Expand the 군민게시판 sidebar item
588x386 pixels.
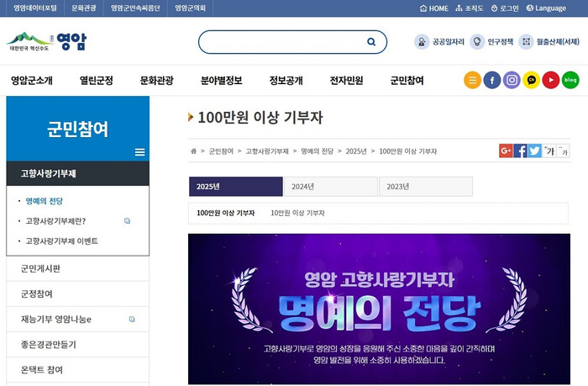(x=77, y=268)
